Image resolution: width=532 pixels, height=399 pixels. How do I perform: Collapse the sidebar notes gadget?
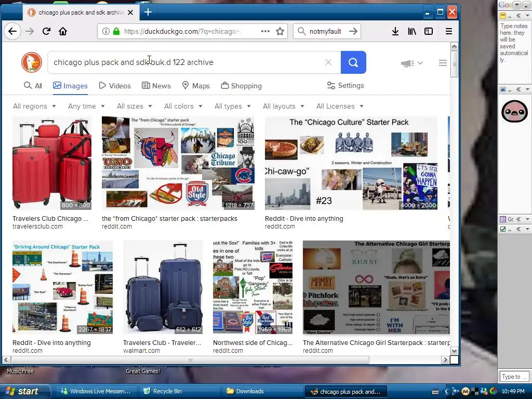(x=518, y=16)
